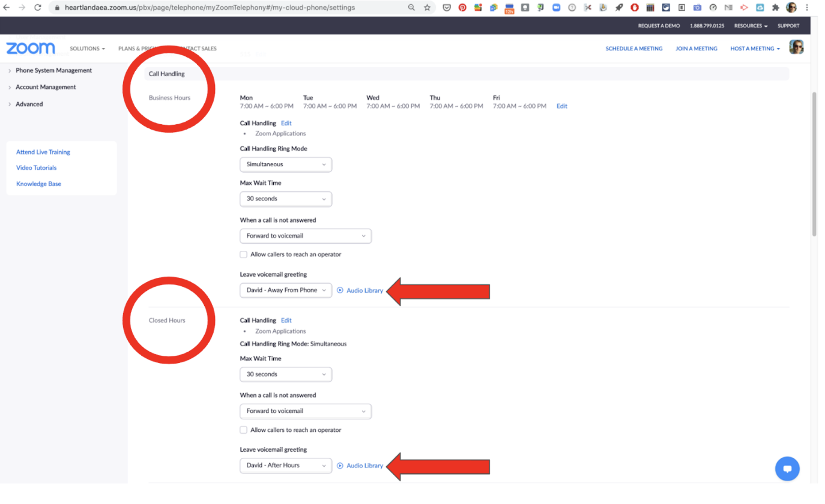Image resolution: width=825 pixels, height=504 pixels.
Task: Open the Solutions menu
Action: pos(87,49)
